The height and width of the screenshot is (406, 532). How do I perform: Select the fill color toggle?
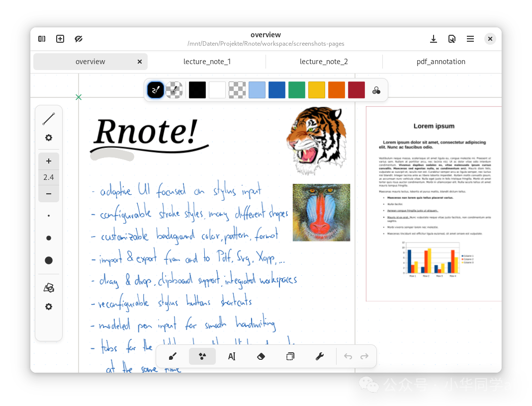point(174,90)
